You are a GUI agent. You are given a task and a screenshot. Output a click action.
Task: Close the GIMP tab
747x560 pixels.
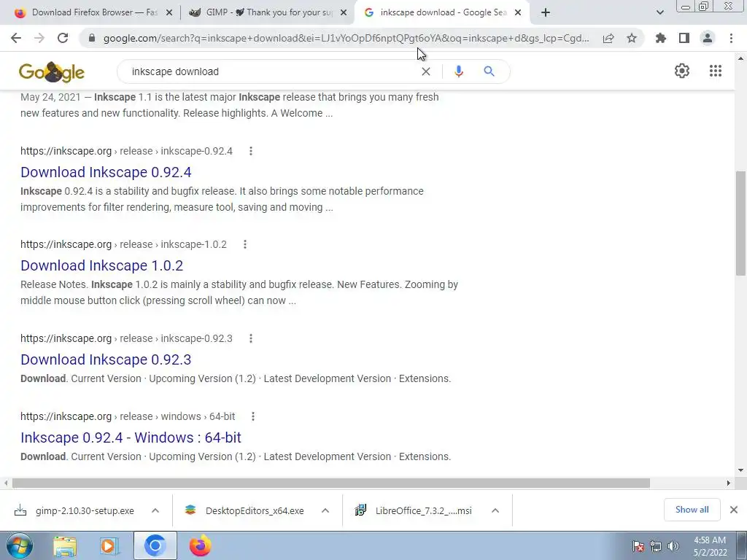tap(344, 13)
